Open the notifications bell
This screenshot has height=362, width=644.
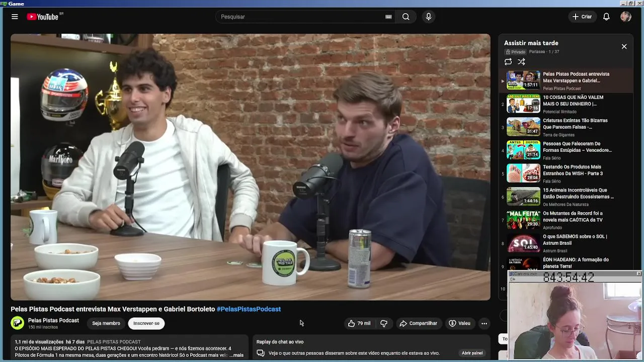606,17
